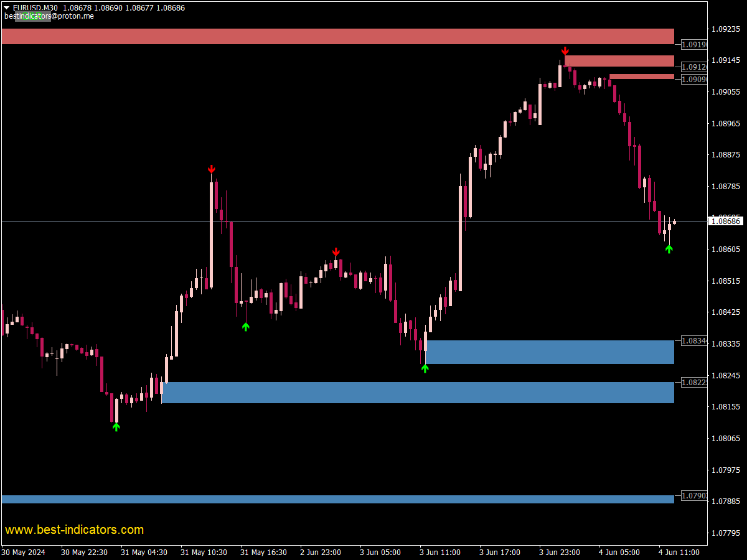Select the green buy arrow near 3 Jun 11:00
Image resolution: width=747 pixels, height=560 pixels.
pos(425,368)
